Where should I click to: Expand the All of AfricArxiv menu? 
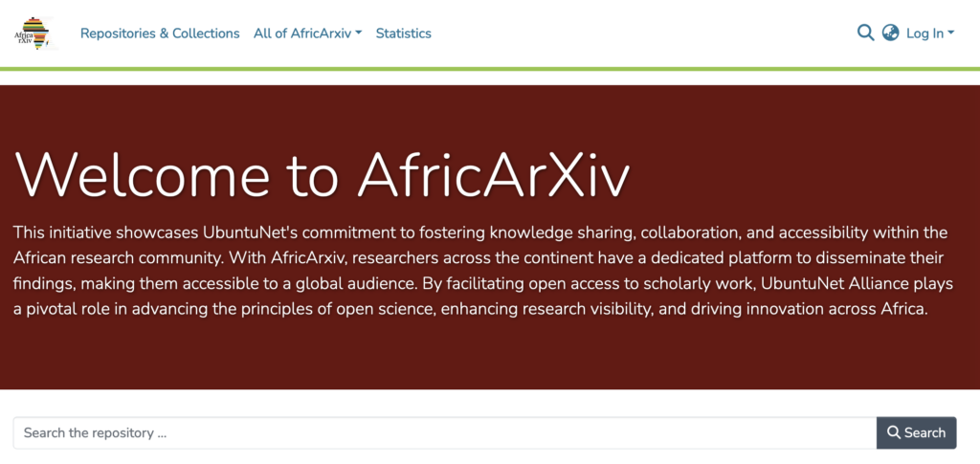tap(307, 33)
